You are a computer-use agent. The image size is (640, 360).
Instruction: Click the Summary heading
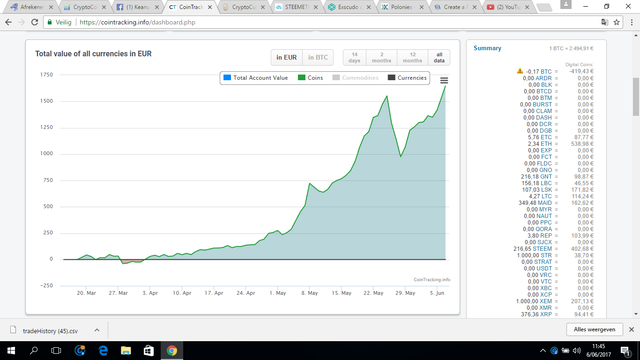pyautogui.click(x=487, y=48)
